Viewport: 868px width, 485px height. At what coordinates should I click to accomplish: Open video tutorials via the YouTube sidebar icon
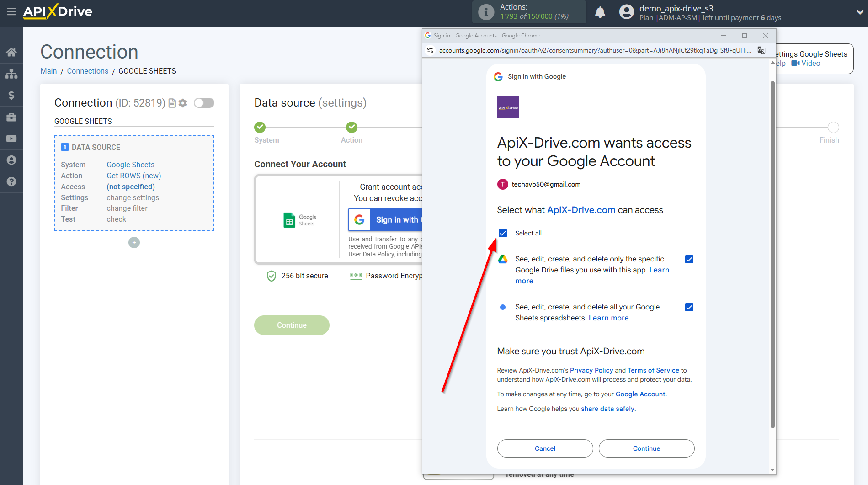click(11, 139)
